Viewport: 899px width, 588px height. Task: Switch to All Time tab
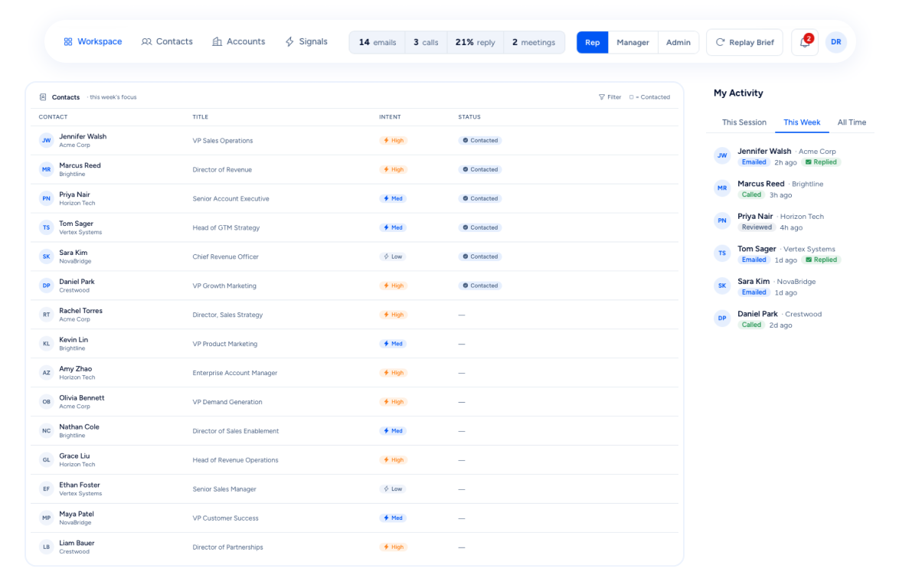(x=852, y=122)
